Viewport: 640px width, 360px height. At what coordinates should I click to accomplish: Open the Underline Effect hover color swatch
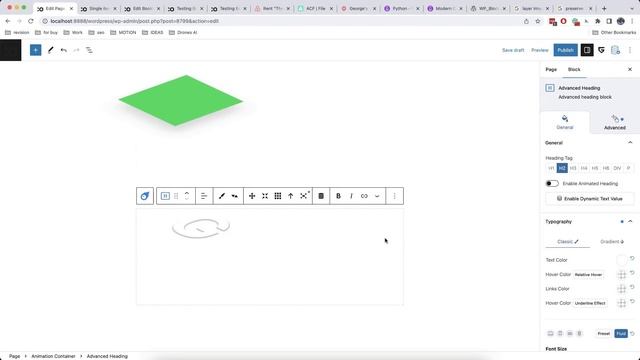point(622,303)
